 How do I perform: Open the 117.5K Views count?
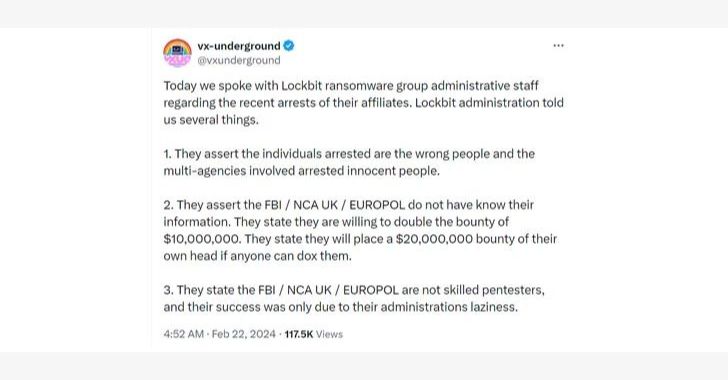[x=313, y=334]
